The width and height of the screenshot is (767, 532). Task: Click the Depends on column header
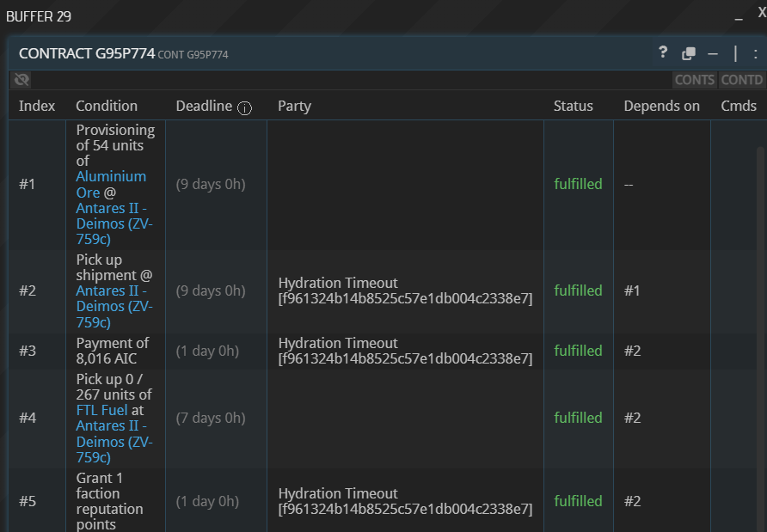coord(661,106)
